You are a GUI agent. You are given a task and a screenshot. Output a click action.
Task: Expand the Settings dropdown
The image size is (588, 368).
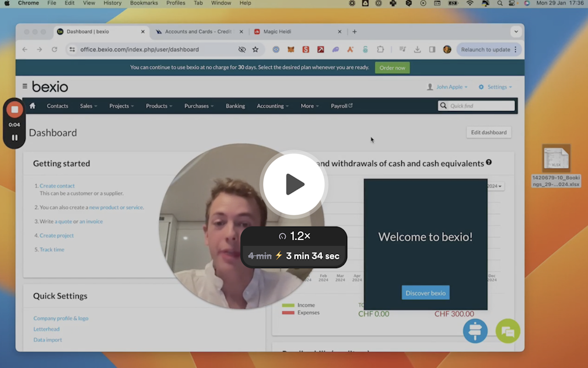click(495, 87)
